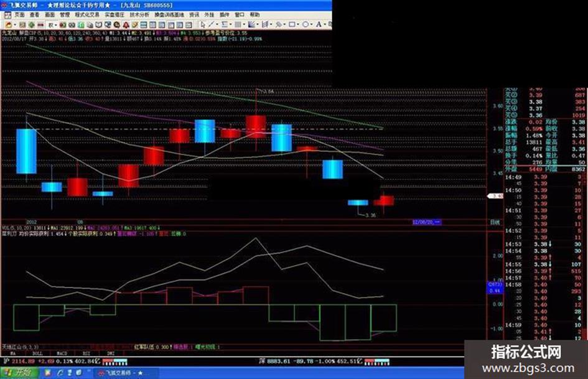Open the 帮助 menu
The width and height of the screenshot is (588, 379).
(x=254, y=15)
